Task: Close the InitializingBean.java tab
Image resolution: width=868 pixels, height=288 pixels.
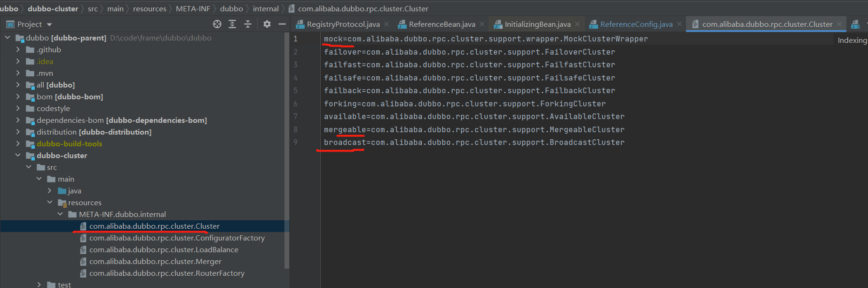Action: [577, 24]
